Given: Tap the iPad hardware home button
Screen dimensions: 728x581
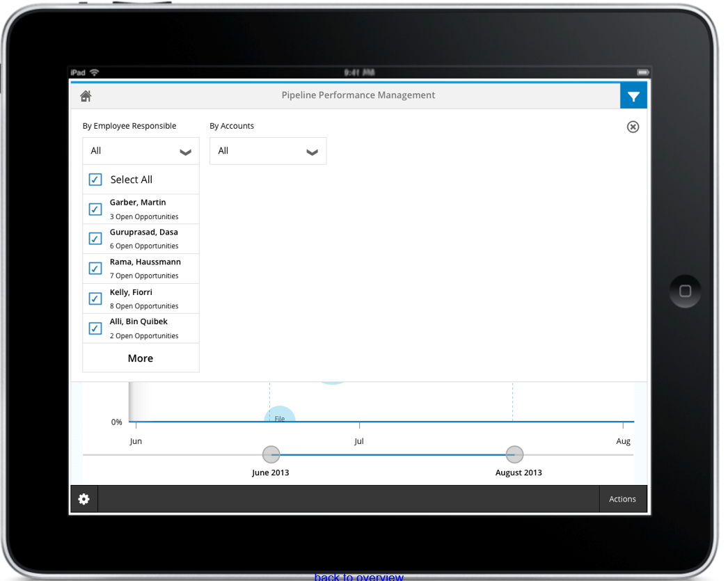Looking at the screenshot, I should point(685,291).
